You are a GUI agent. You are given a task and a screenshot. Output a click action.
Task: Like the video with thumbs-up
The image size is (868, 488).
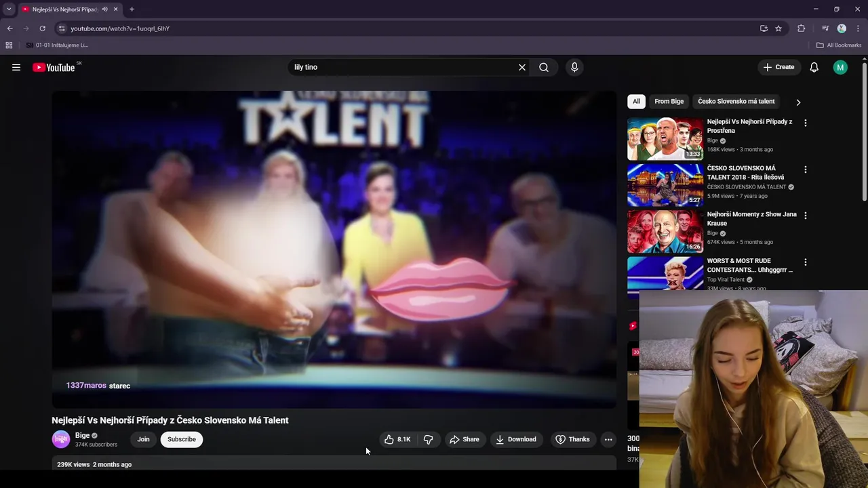pos(397,439)
